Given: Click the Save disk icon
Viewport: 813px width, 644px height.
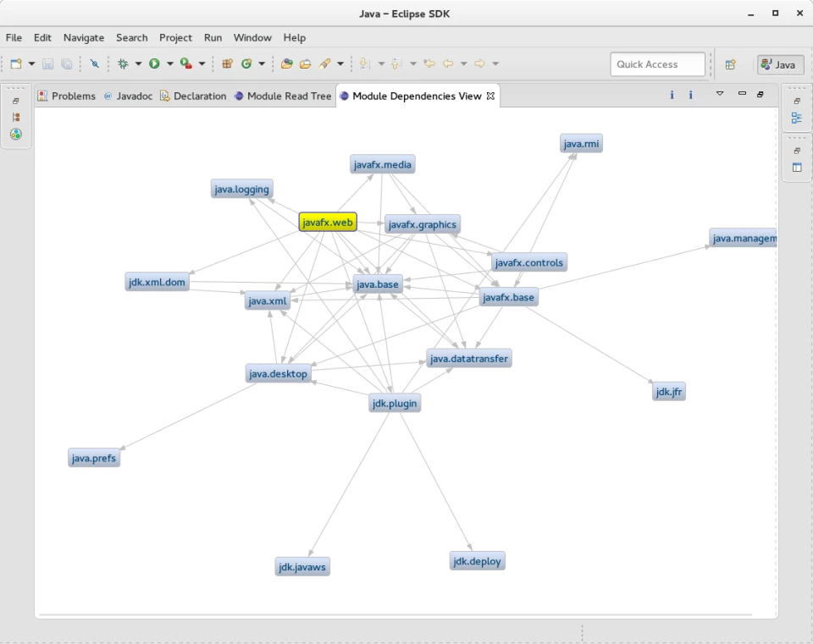Looking at the screenshot, I should 47,63.
